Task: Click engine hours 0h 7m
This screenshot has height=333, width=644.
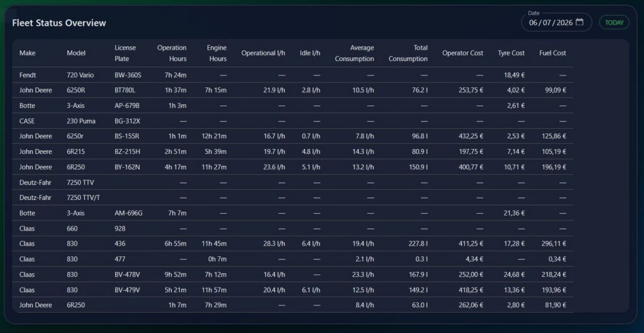Action: click(216, 259)
